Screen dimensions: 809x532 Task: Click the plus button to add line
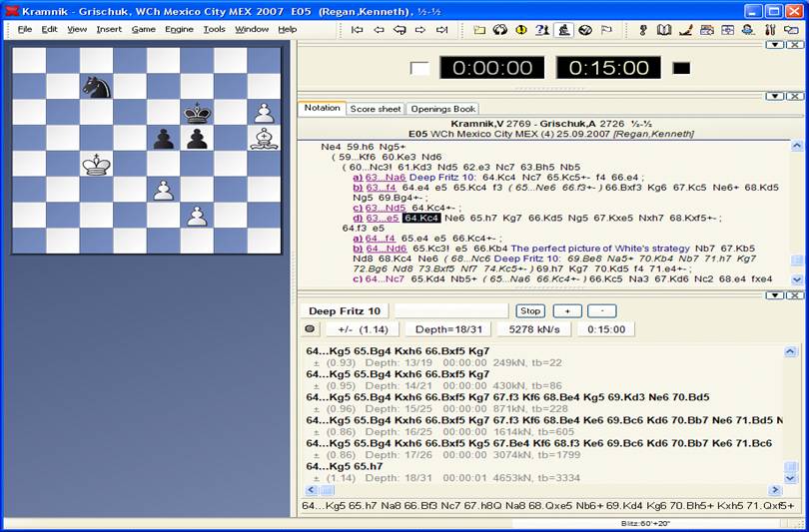tap(567, 310)
